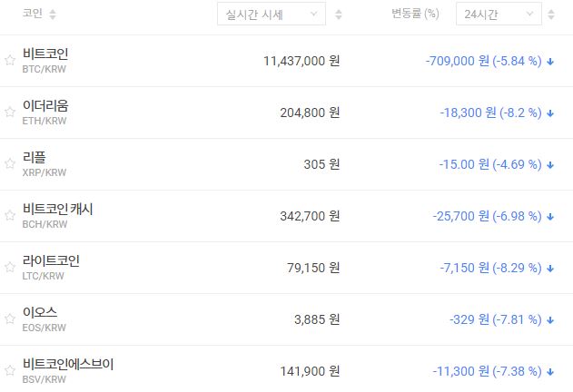
Task: Sort by the 코인 column arrows
Action: coord(52,15)
